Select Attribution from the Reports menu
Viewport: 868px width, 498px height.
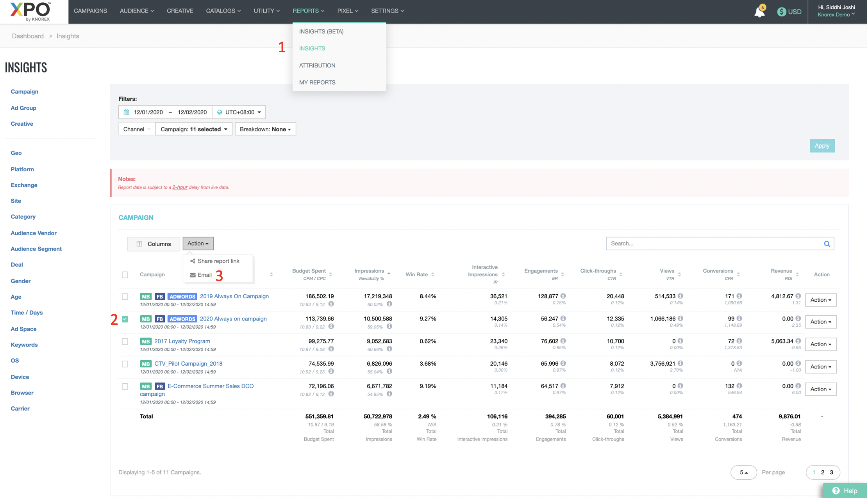pyautogui.click(x=317, y=66)
